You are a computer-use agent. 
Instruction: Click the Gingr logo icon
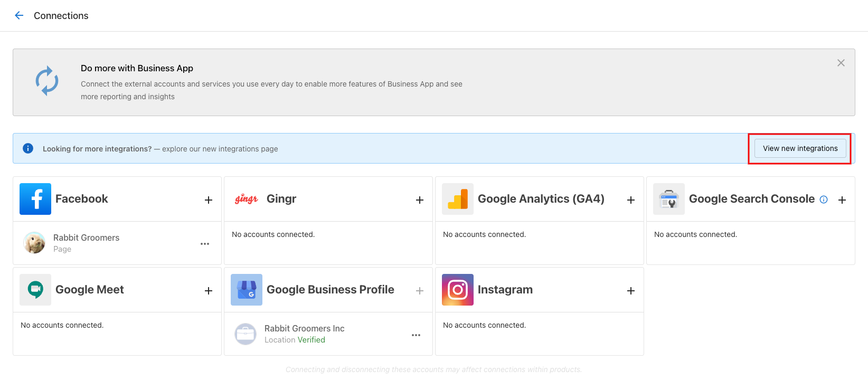(247, 199)
